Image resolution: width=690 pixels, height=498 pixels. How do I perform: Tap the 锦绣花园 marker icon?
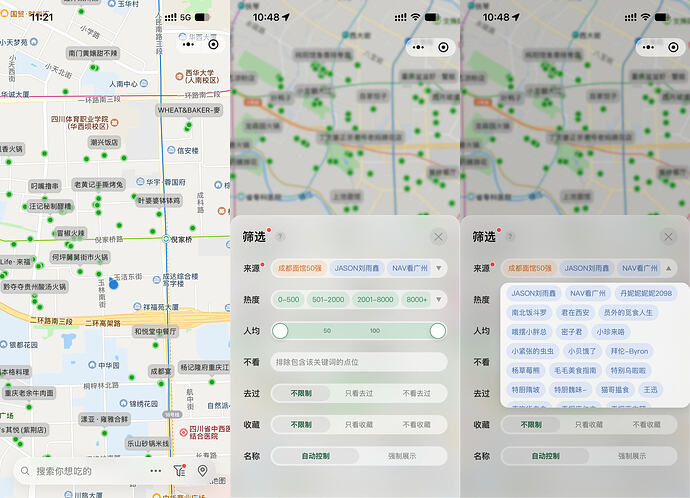[x=124, y=403]
